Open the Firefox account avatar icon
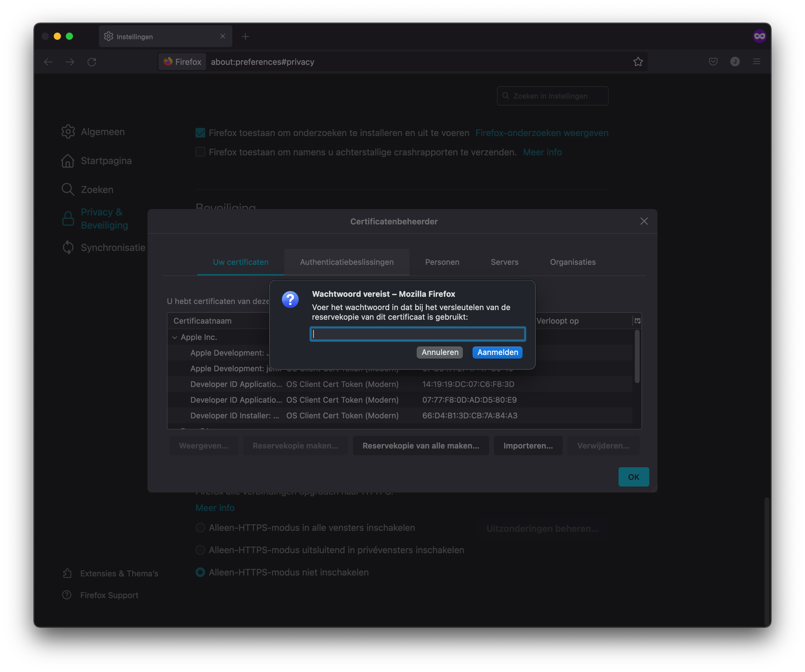Screen dimensions: 805x672 735,62
